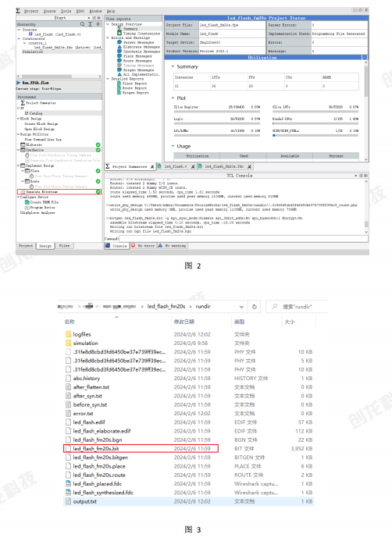Click the OCDR/OCDR_CTRLs usage bar

pyautogui.click(x=315, y=136)
